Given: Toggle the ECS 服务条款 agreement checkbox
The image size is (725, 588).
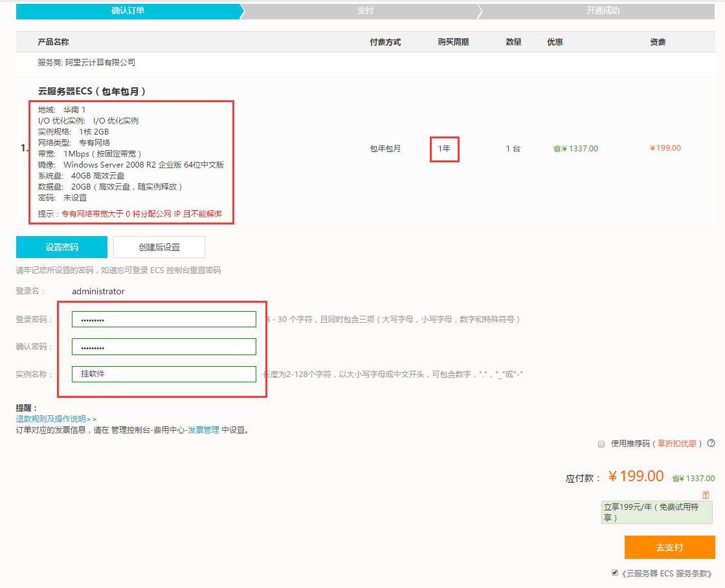Looking at the screenshot, I should (x=615, y=572).
